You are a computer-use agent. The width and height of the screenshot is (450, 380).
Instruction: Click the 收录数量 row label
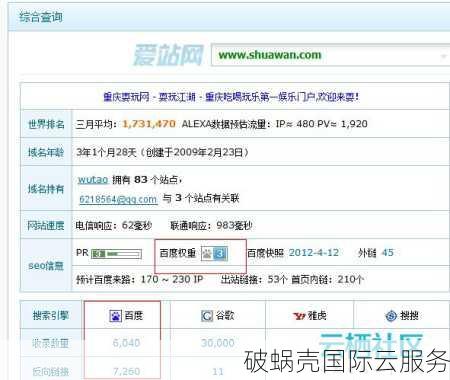[x=51, y=343]
